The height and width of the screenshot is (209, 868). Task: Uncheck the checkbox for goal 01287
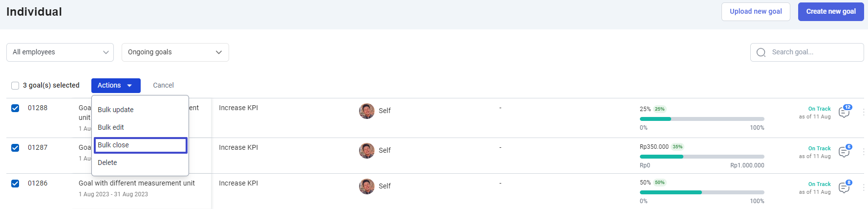point(15,148)
